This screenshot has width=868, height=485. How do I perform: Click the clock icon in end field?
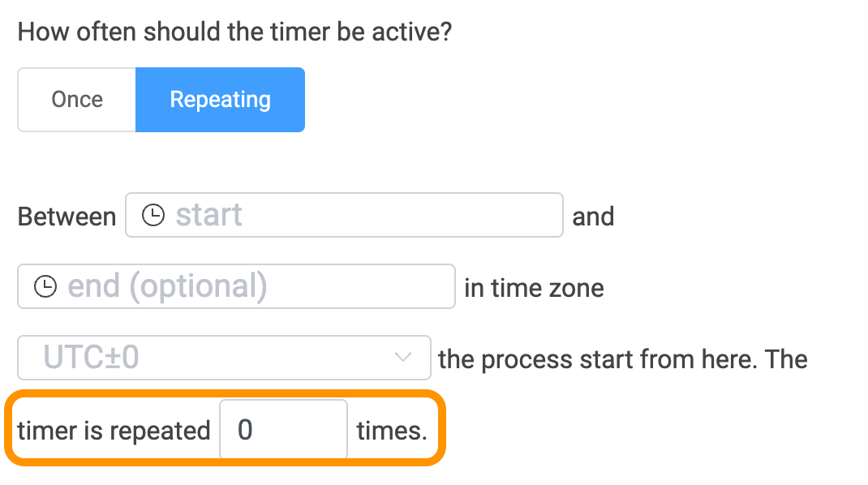[x=45, y=286]
